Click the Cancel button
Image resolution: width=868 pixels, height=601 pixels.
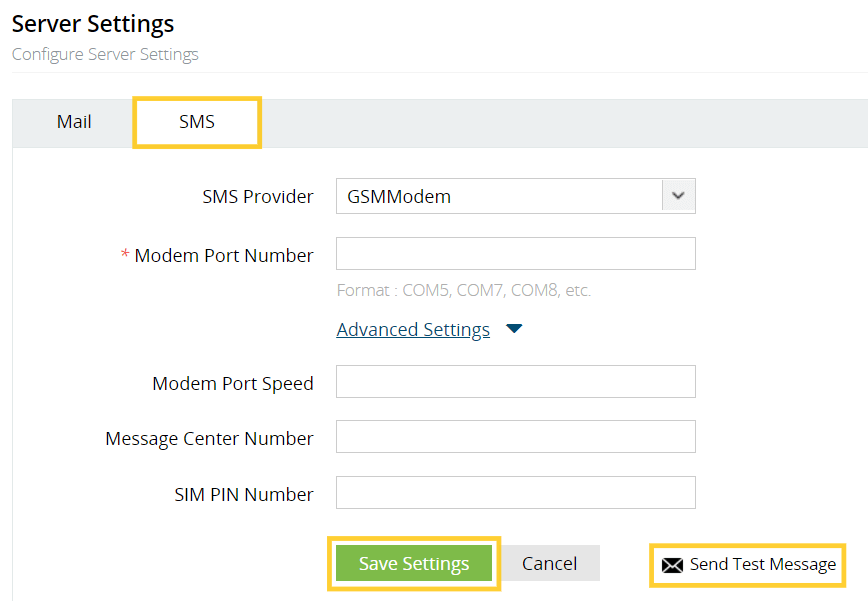click(549, 564)
